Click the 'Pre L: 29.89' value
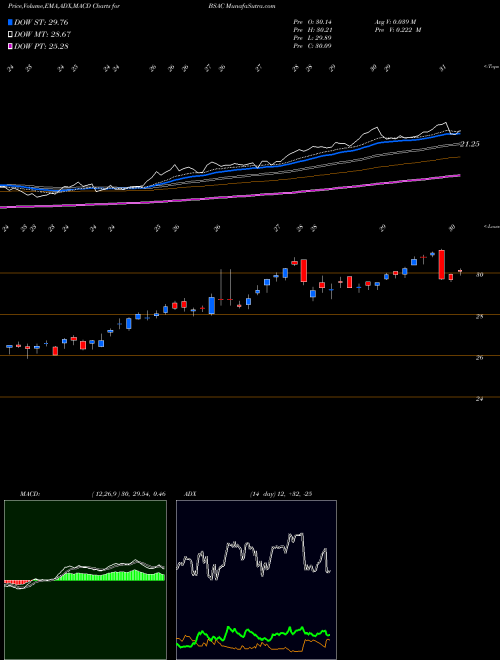 pos(312,38)
